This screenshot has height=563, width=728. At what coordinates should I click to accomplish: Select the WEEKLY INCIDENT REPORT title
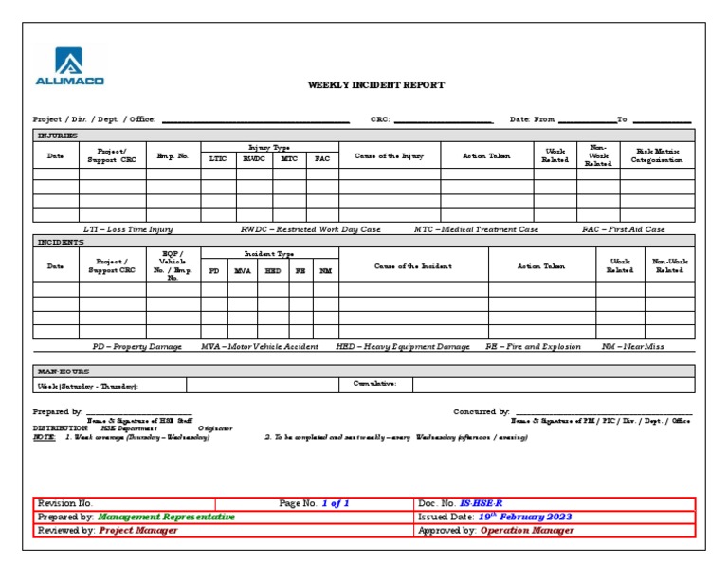click(x=376, y=85)
